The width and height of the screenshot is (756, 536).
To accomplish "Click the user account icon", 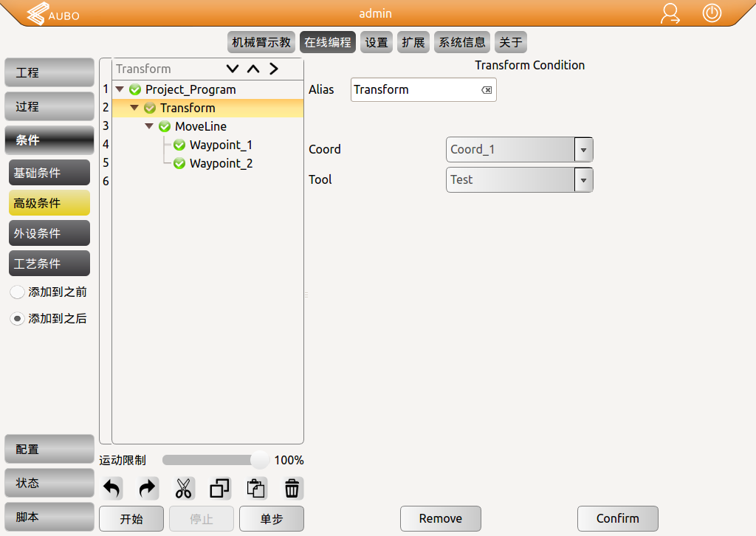I will click(670, 13).
